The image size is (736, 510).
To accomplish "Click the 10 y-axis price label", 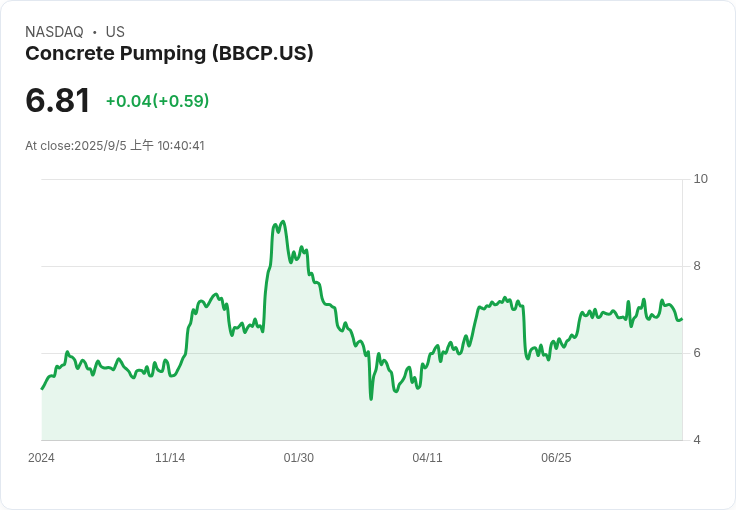I will tap(700, 179).
